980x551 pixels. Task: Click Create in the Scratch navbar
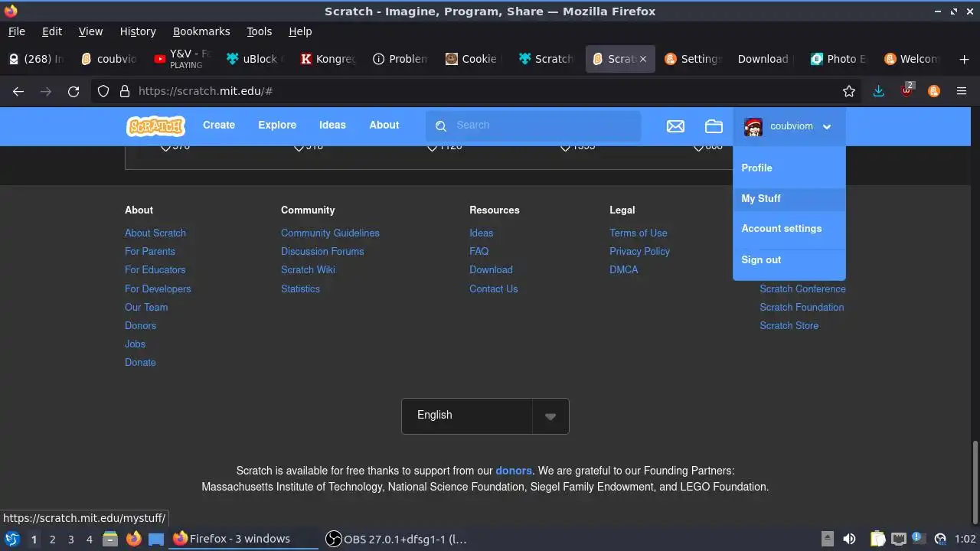coord(219,126)
